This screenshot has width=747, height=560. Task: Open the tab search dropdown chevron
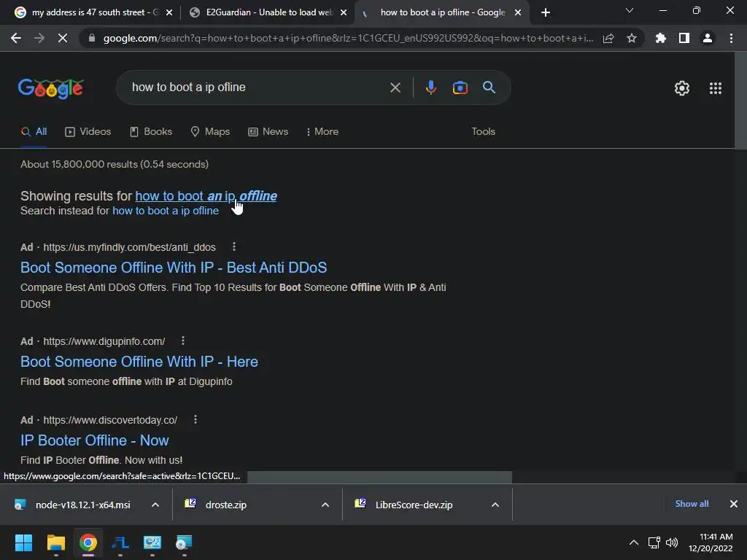630,10
